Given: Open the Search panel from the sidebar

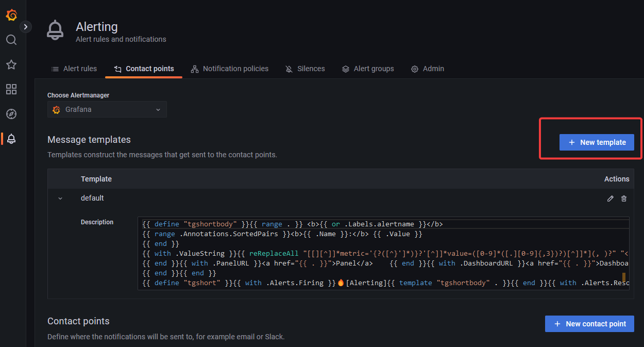Looking at the screenshot, I should (x=11, y=40).
